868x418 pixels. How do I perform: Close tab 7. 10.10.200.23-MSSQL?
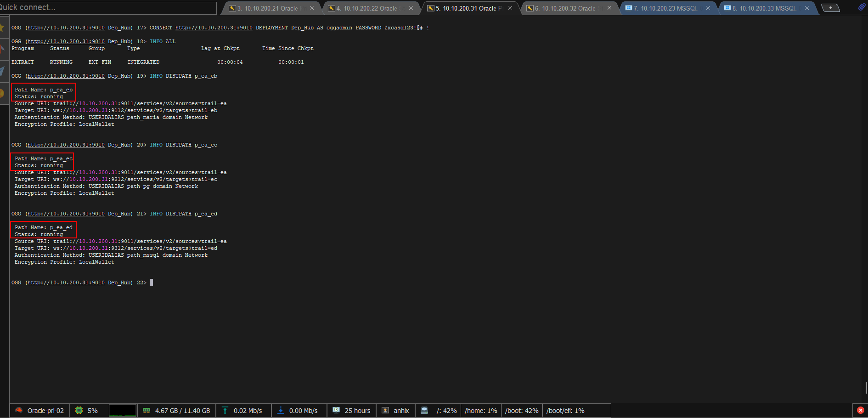click(708, 8)
